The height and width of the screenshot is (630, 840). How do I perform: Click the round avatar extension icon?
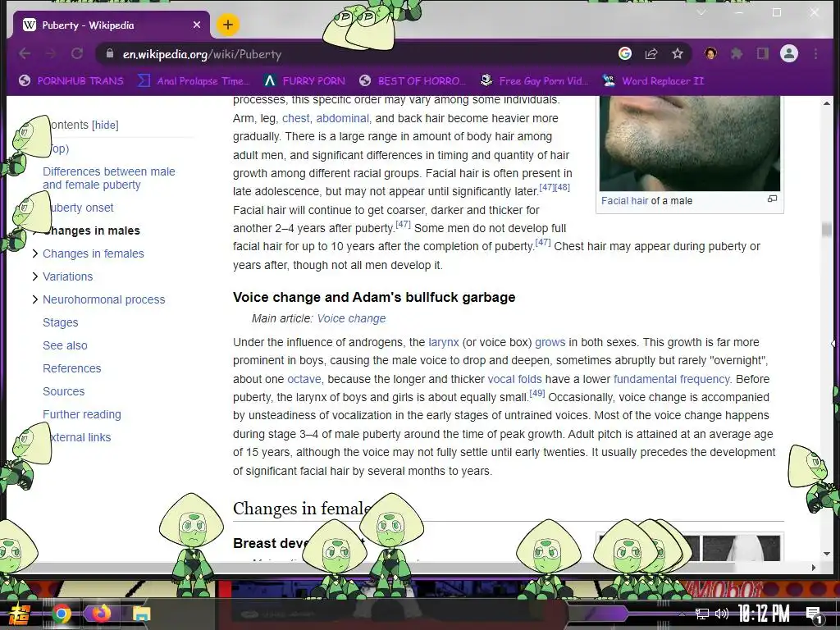coord(710,53)
